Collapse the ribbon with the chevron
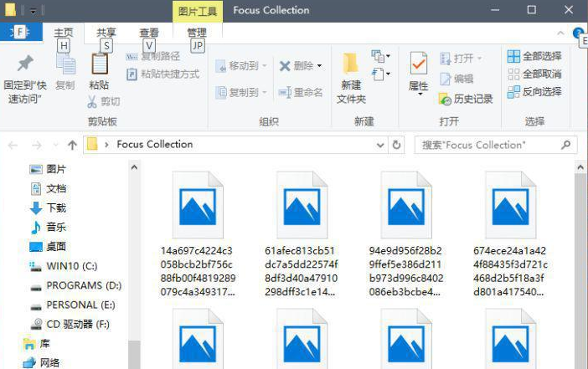This screenshot has width=588, height=369. point(560,33)
